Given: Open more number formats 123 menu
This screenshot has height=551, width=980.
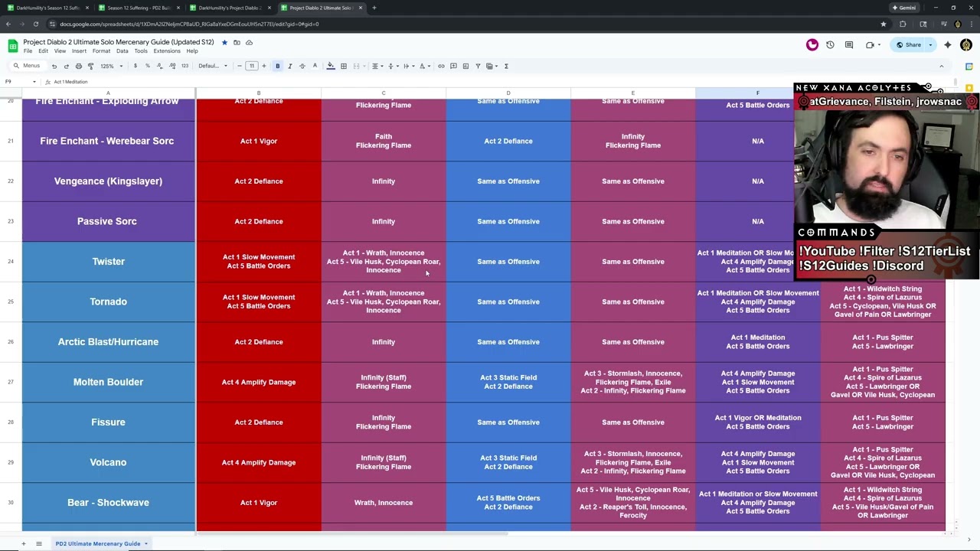Looking at the screenshot, I should tap(185, 66).
